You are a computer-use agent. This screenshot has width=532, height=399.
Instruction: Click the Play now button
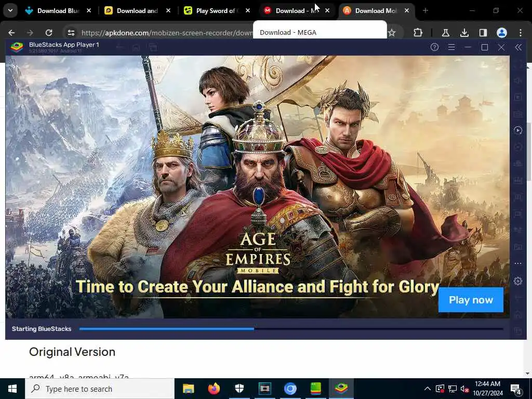pos(471,300)
